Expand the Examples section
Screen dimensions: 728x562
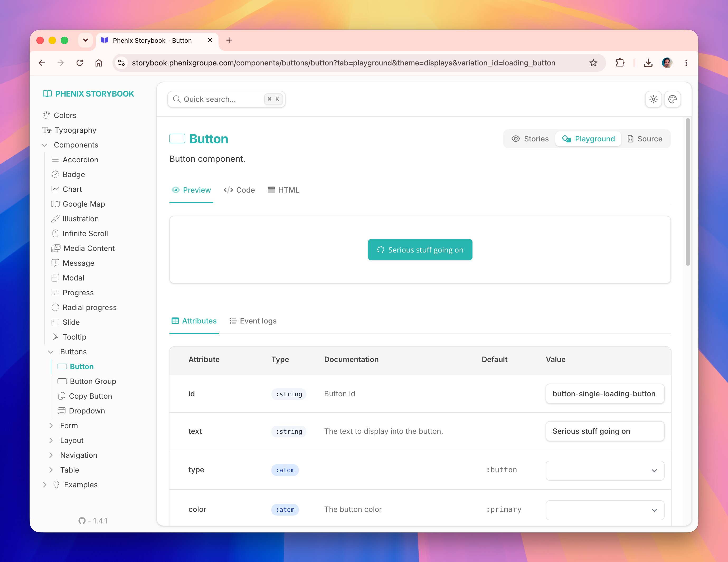pyautogui.click(x=45, y=485)
